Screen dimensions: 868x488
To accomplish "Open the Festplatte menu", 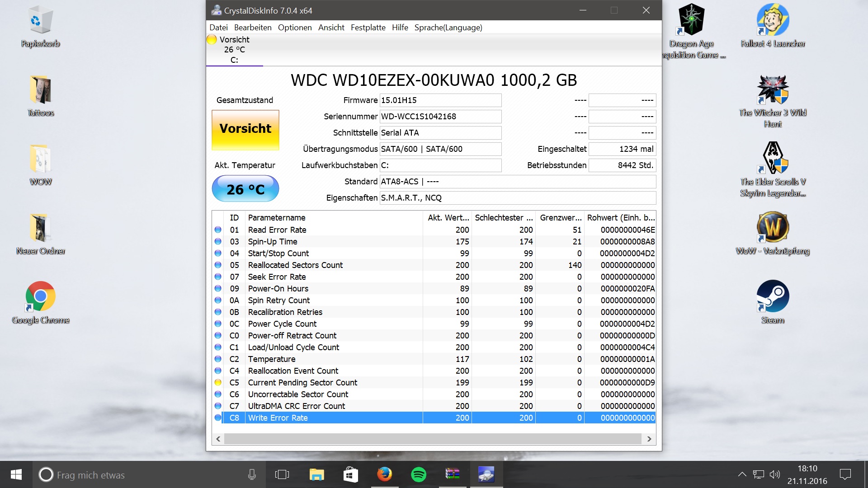I will (368, 28).
